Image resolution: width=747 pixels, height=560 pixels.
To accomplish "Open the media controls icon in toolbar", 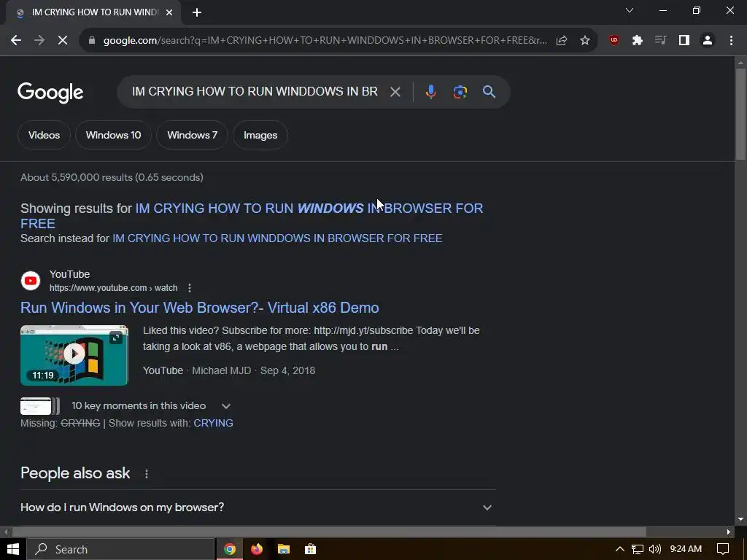I will tap(660, 41).
